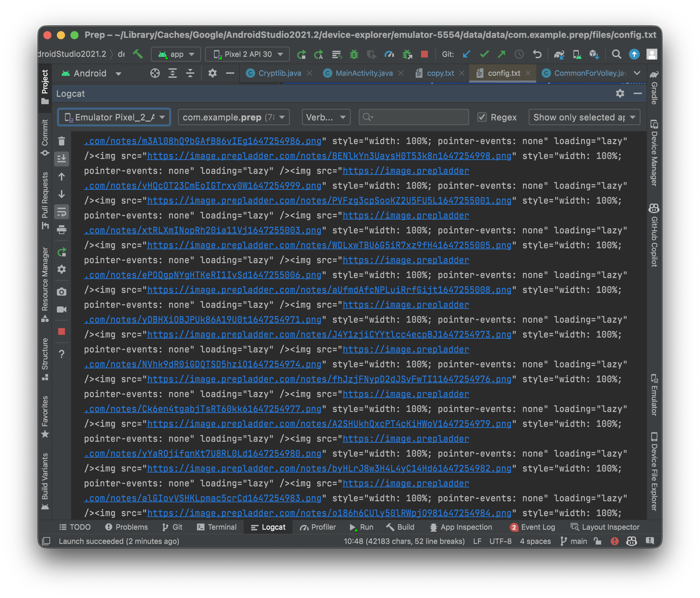
Task: Open the Event Log tool window
Action: coord(532,527)
